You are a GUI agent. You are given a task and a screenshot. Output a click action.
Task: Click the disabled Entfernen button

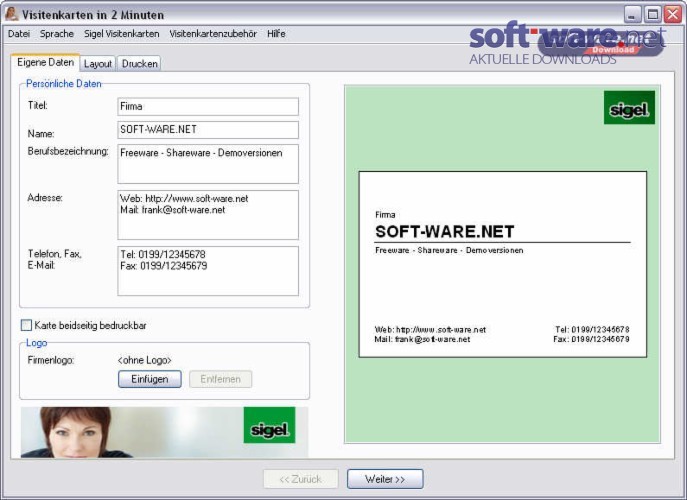pos(220,379)
